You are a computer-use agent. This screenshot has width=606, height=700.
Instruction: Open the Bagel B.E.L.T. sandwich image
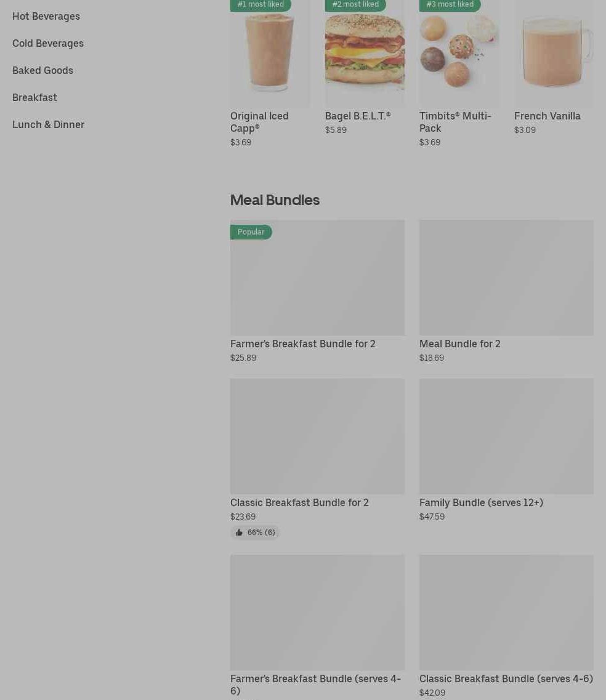pyautogui.click(x=365, y=54)
